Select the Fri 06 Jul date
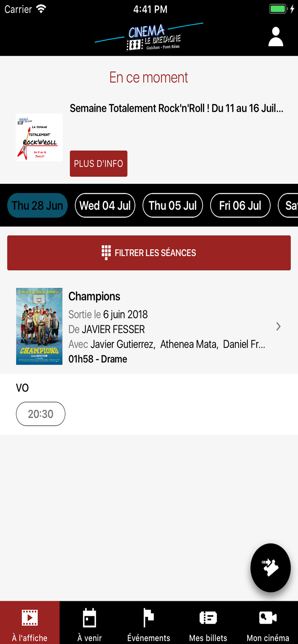Viewport: 298px width, 644px height. (x=240, y=205)
